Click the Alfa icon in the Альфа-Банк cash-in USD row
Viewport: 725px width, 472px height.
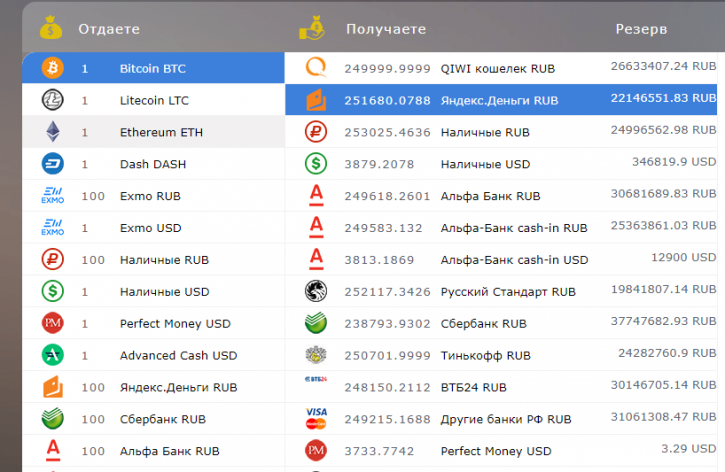tap(316, 259)
